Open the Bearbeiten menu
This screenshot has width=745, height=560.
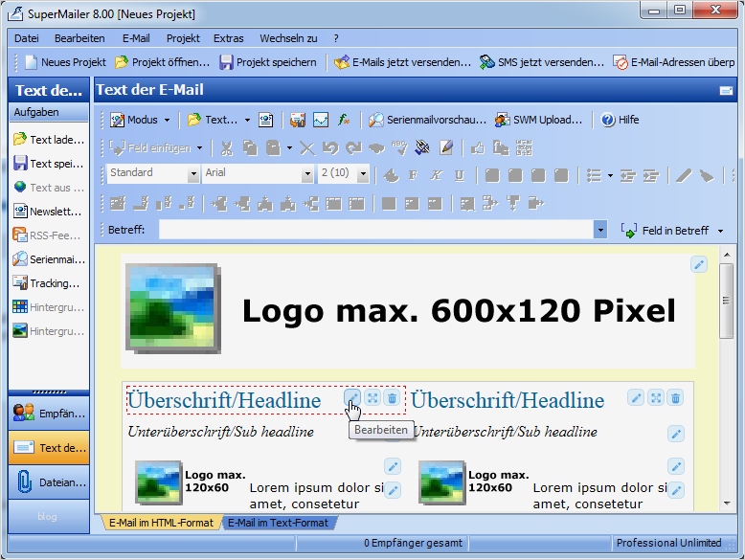79,38
